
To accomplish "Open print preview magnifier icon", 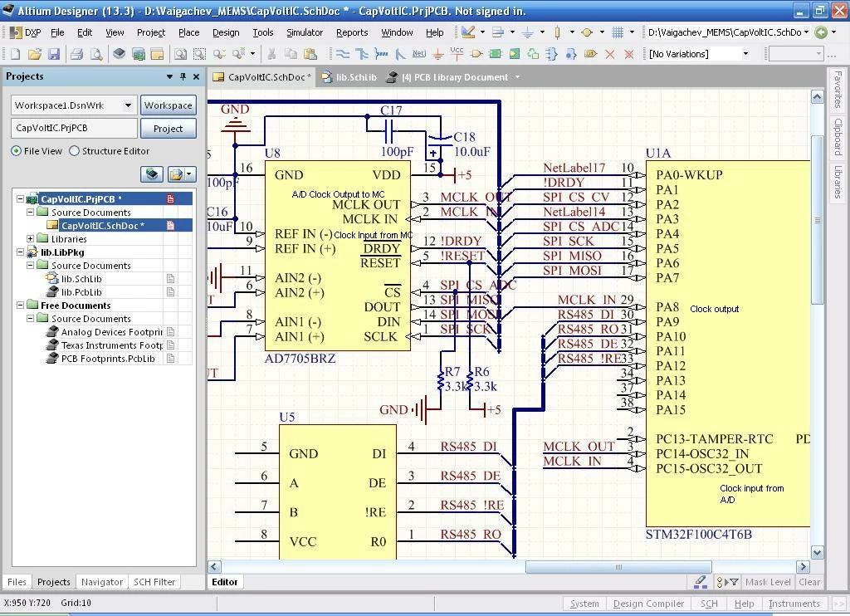I will [96, 54].
